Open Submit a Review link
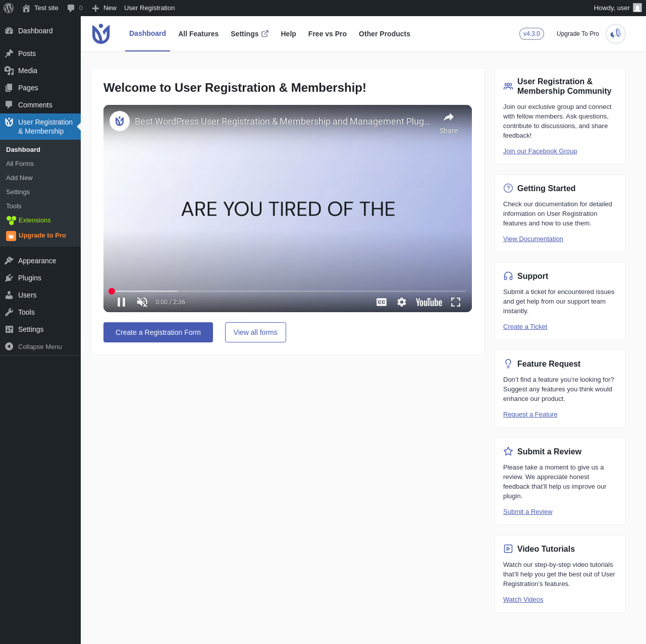 click(x=527, y=512)
